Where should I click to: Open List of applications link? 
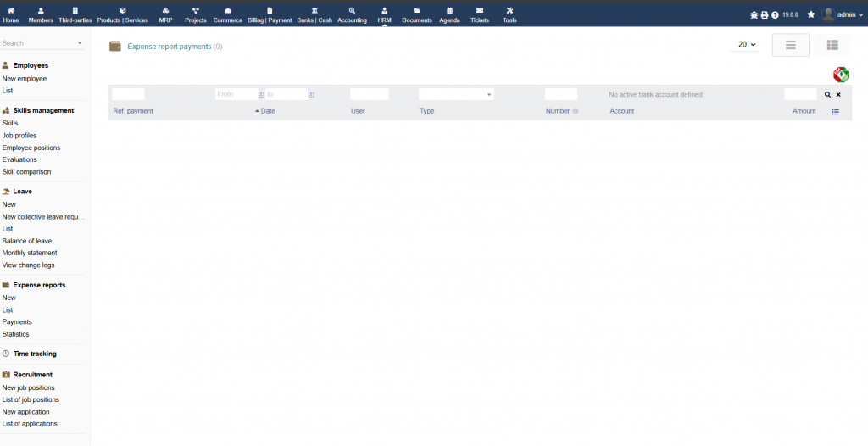[30, 424]
